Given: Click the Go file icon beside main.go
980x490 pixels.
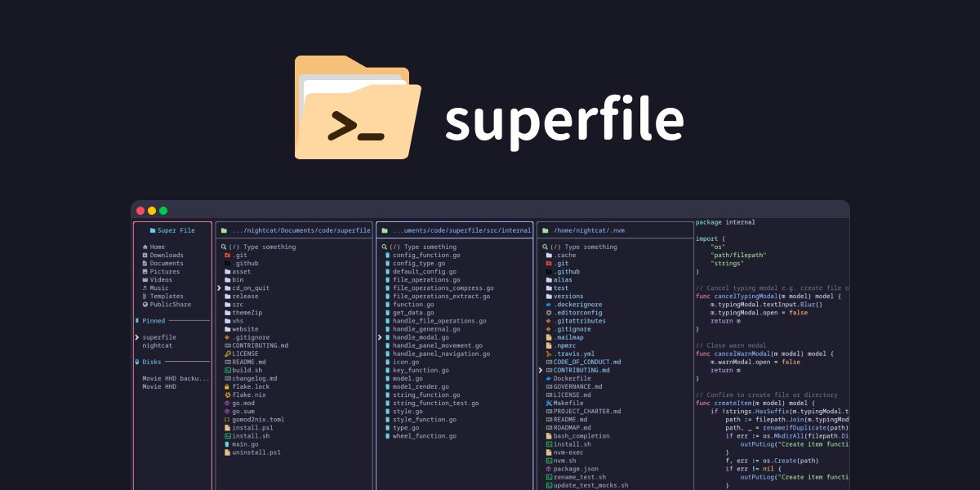Looking at the screenshot, I should [228, 443].
